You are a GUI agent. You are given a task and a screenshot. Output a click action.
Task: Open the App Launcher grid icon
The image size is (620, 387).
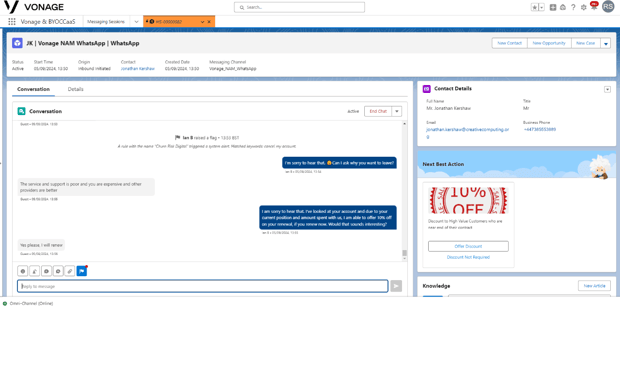12,22
